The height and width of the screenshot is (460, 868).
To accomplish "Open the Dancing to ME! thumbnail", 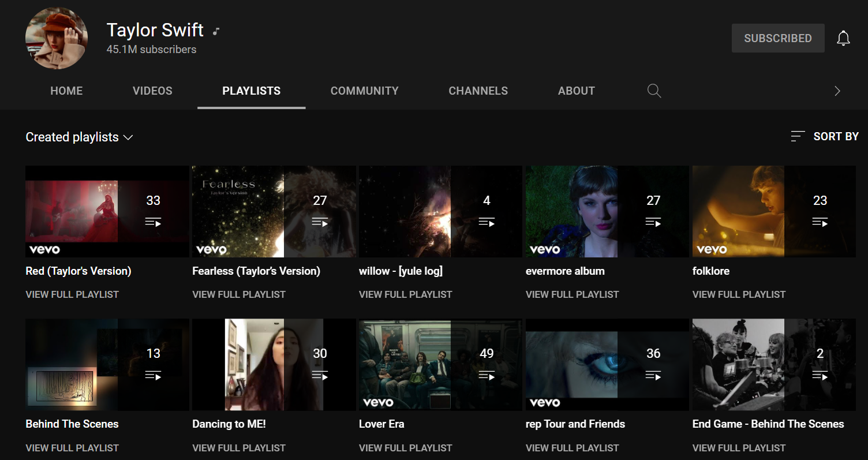I will (274, 365).
